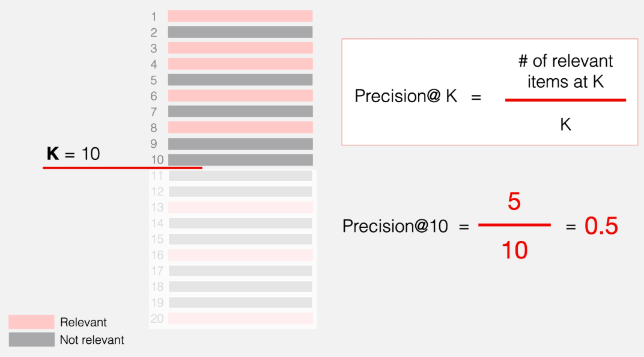Screen dimensions: 644x357
Task: Select the gray bar at rank 2
Action: tap(240, 32)
